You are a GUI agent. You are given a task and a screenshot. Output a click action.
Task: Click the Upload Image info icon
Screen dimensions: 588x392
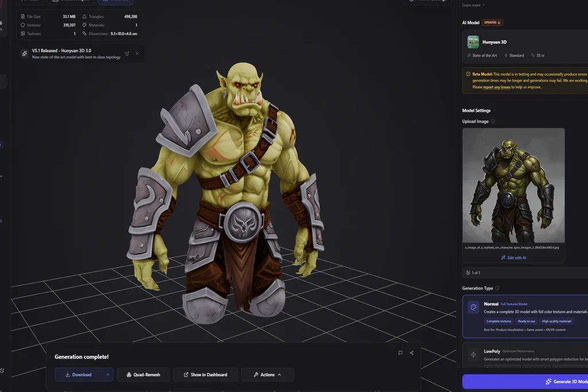[493, 122]
